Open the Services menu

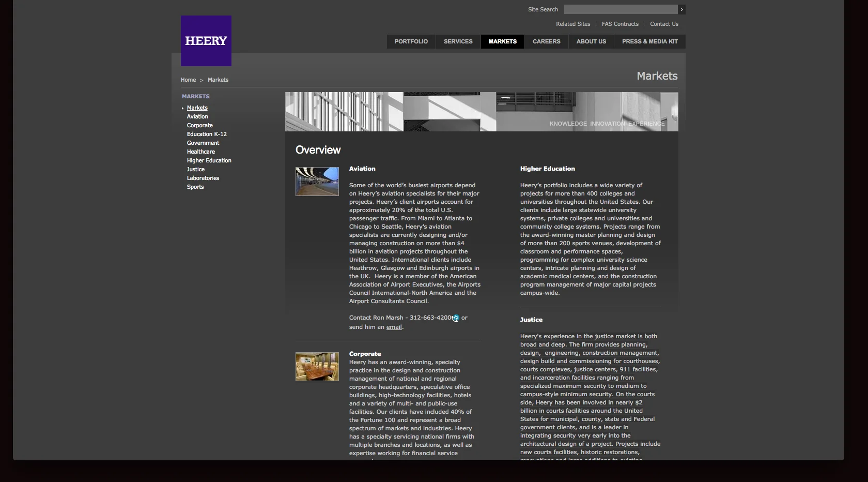(x=458, y=41)
